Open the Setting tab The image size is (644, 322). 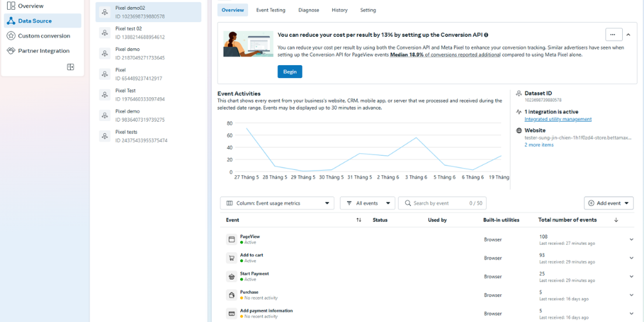coord(368,10)
